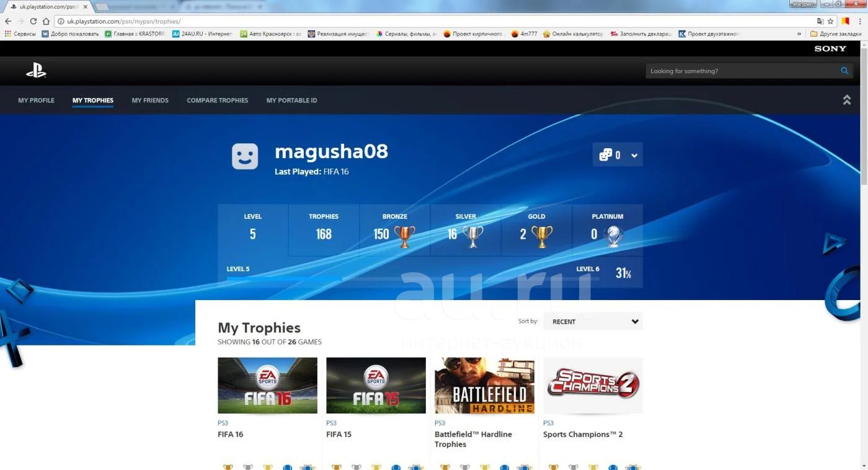The height and width of the screenshot is (470, 868).
Task: Open the Проект двухэтажного bookmark
Action: pos(709,34)
